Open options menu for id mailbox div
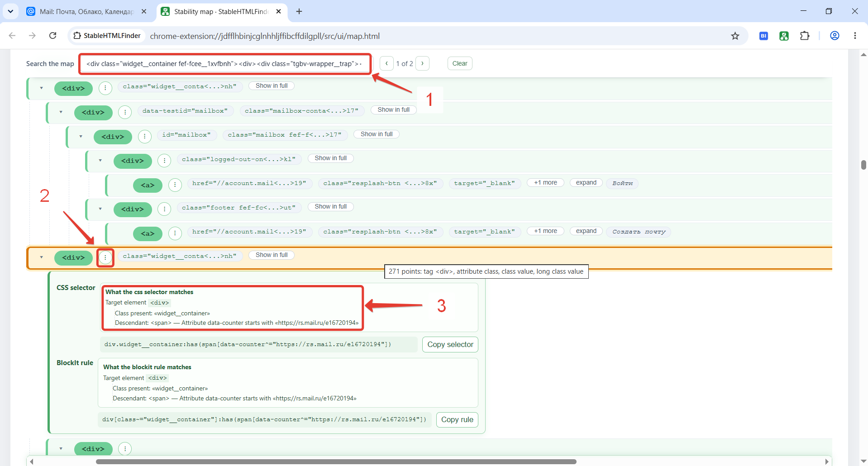Image resolution: width=868 pixels, height=466 pixels. point(145,137)
